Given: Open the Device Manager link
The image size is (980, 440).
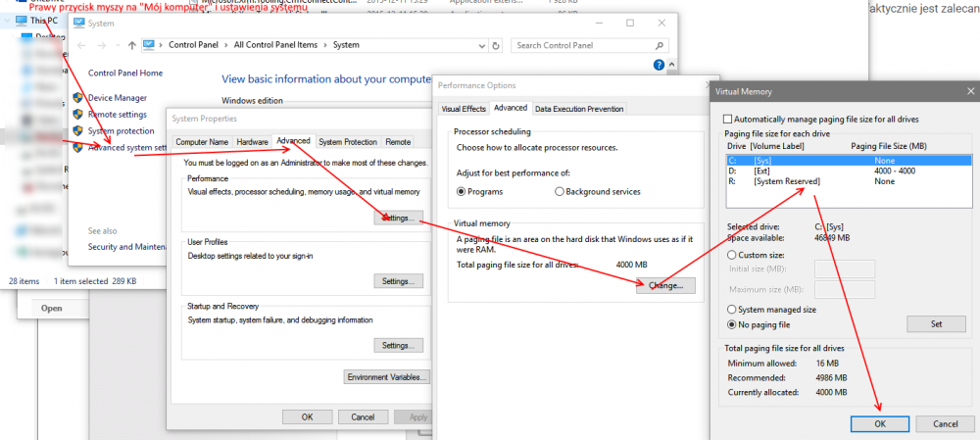Looking at the screenshot, I should [x=118, y=97].
